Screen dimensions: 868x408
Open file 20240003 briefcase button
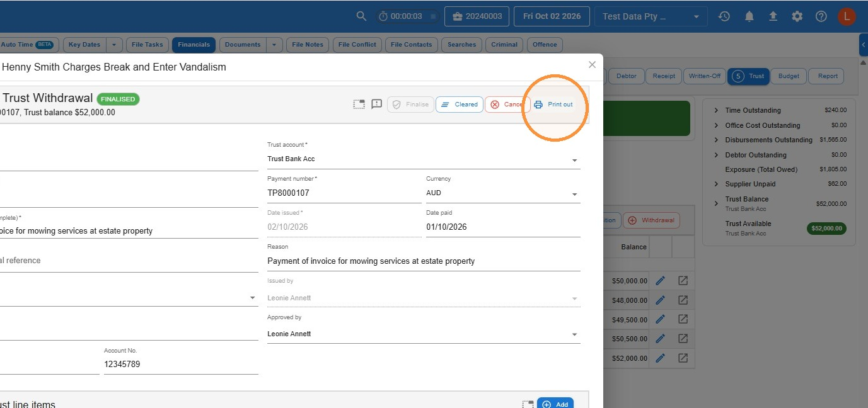(477, 16)
